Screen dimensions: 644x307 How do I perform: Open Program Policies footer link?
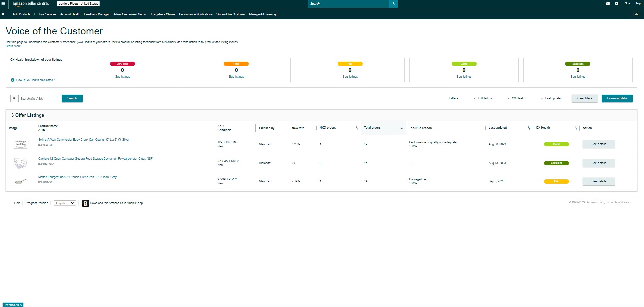click(x=37, y=203)
